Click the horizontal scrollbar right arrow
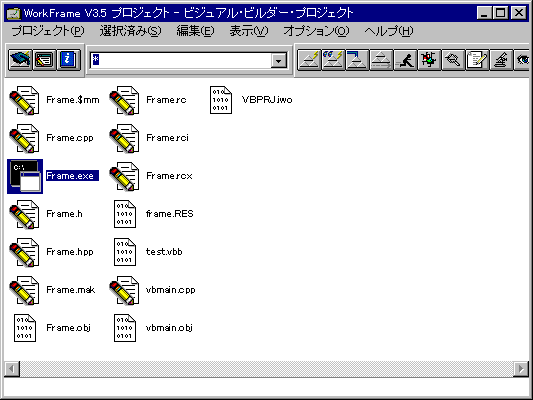The height and width of the screenshot is (400, 533). coord(521,369)
